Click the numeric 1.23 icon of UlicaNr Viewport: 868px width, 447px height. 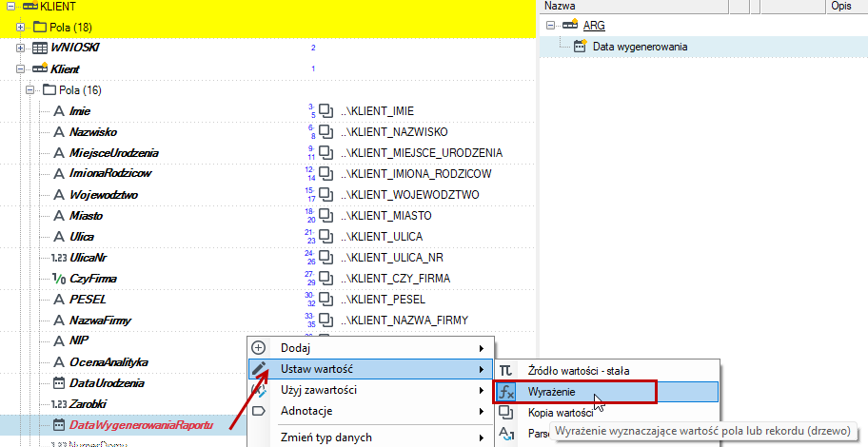click(59, 258)
